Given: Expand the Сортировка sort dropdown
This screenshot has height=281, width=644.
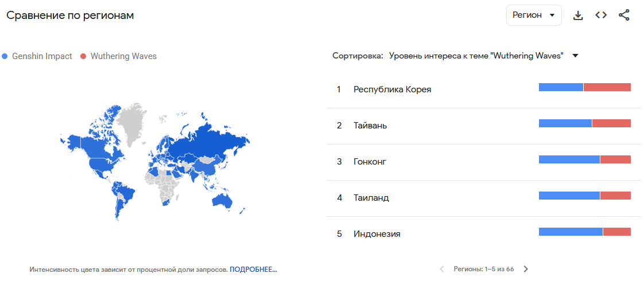Looking at the screenshot, I should (x=476, y=56).
